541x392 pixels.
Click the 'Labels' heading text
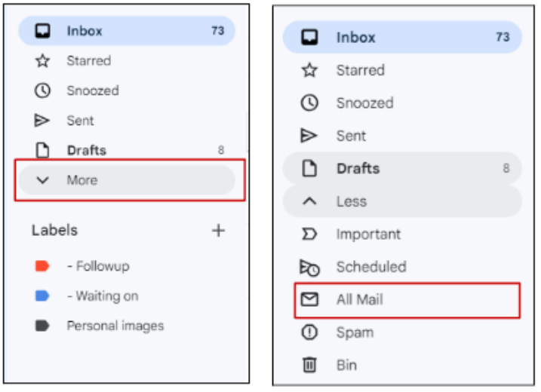[x=55, y=231]
